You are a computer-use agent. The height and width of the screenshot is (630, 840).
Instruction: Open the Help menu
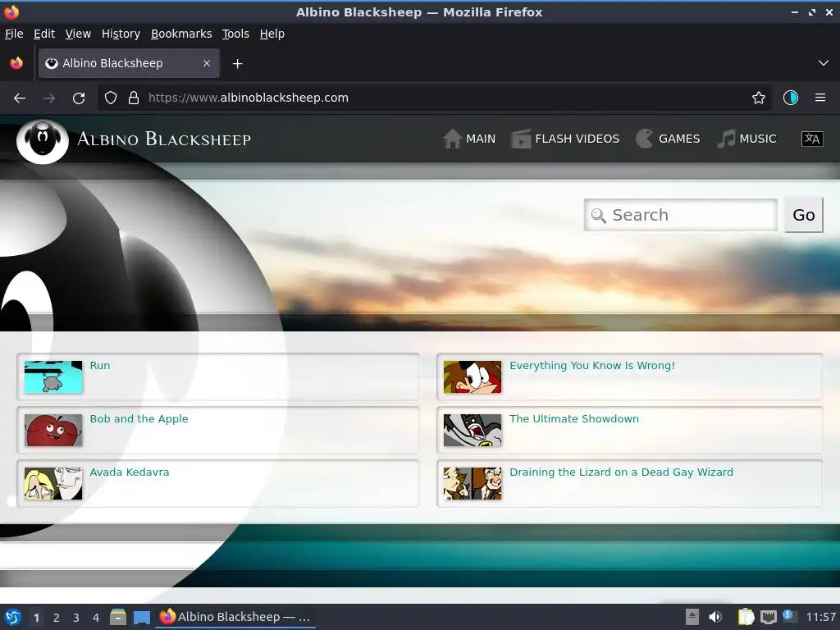click(x=272, y=34)
